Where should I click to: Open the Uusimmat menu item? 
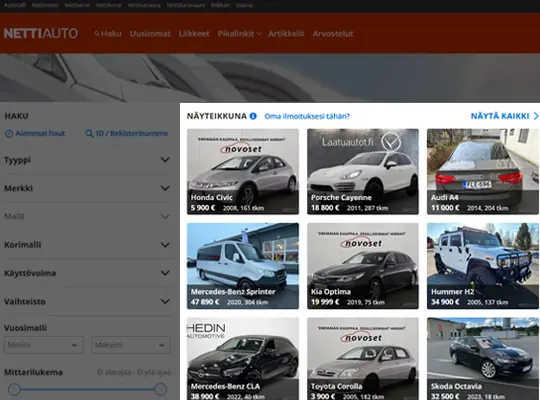coord(150,34)
